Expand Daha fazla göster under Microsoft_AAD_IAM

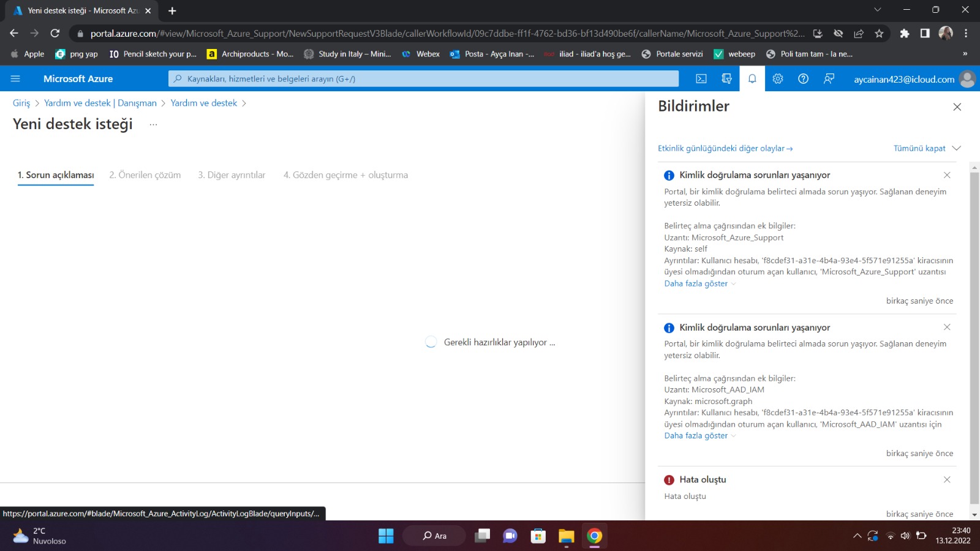tap(700, 436)
